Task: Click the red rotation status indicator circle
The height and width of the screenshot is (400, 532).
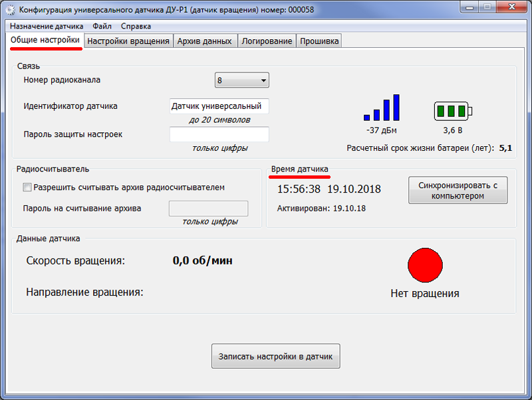Action: [425, 265]
